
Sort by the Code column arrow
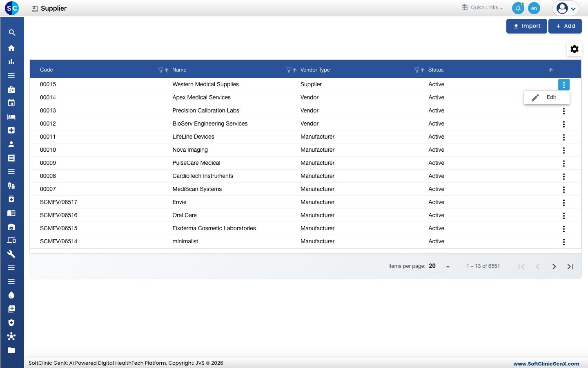tap(167, 70)
